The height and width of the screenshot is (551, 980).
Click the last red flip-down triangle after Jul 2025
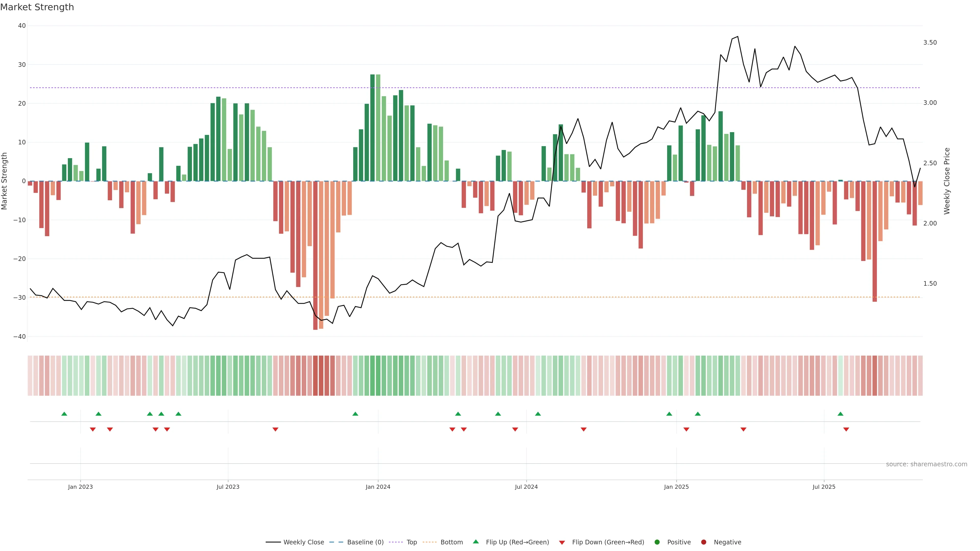846,429
